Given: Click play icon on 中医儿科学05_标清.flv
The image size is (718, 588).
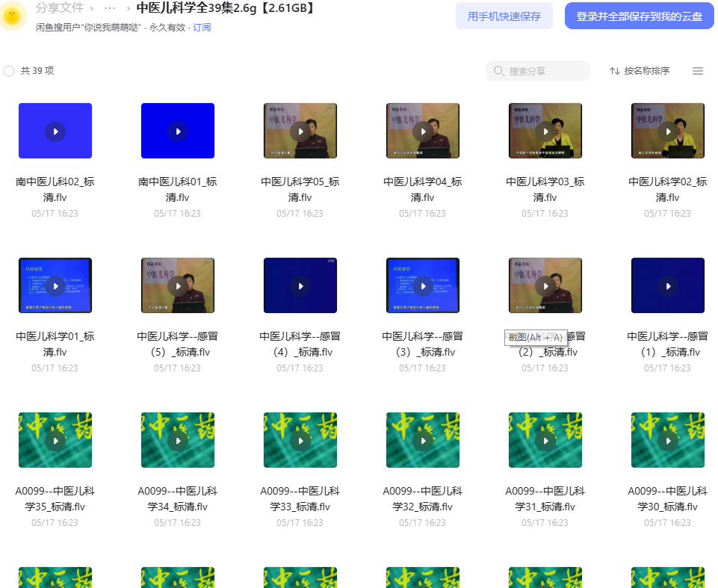Looking at the screenshot, I should 300,131.
